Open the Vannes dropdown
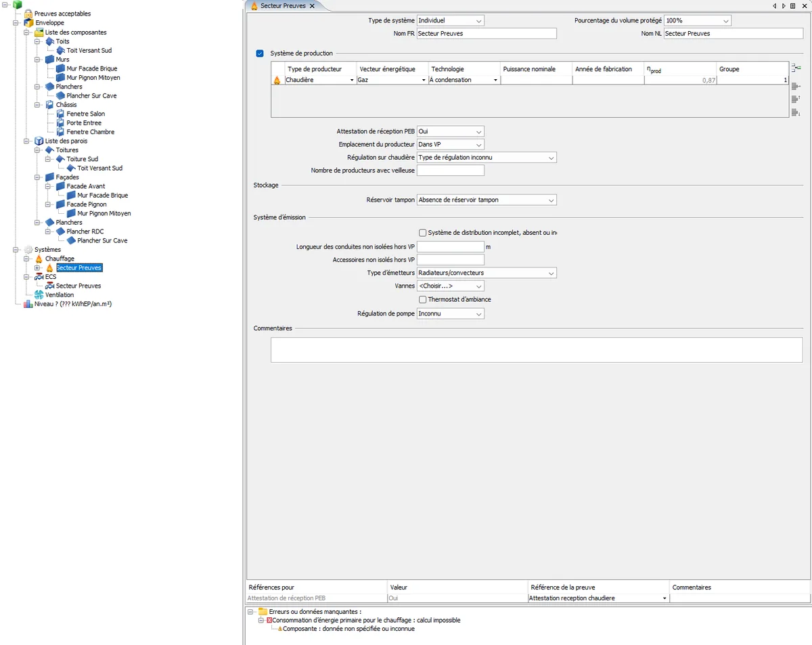Image resolution: width=812 pixels, height=645 pixels. click(451, 286)
